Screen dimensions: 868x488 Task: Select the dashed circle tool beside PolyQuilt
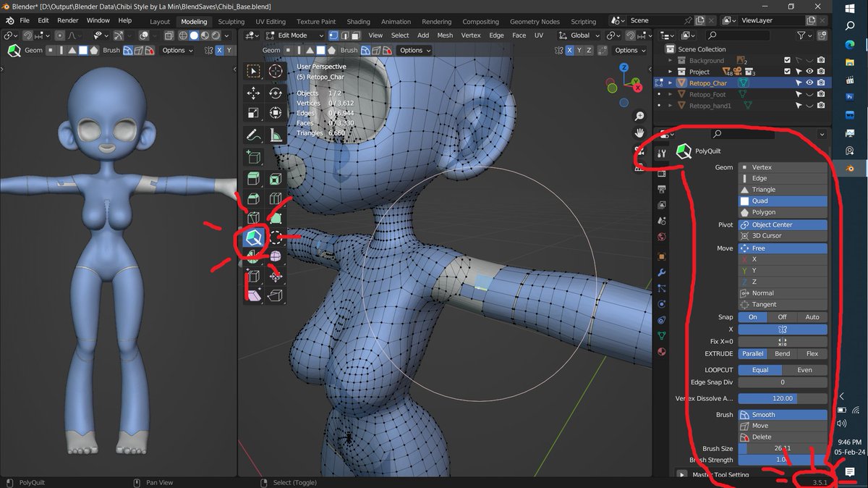click(x=276, y=237)
